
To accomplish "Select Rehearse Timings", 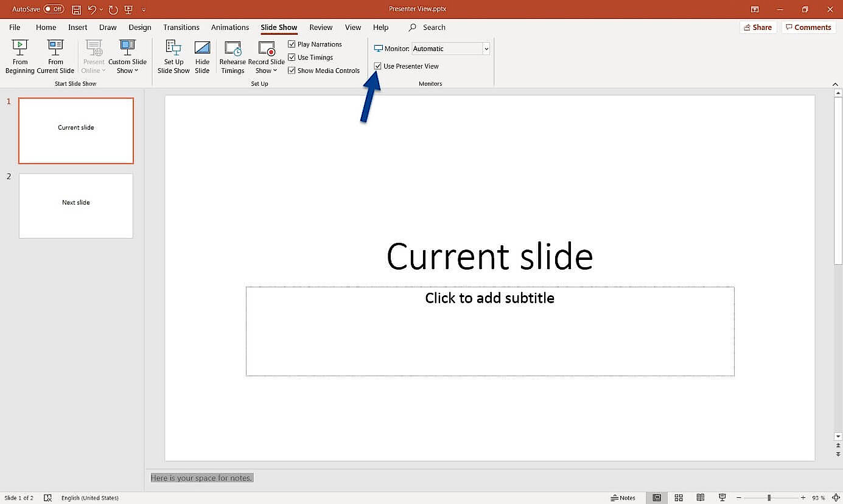I will (x=233, y=56).
